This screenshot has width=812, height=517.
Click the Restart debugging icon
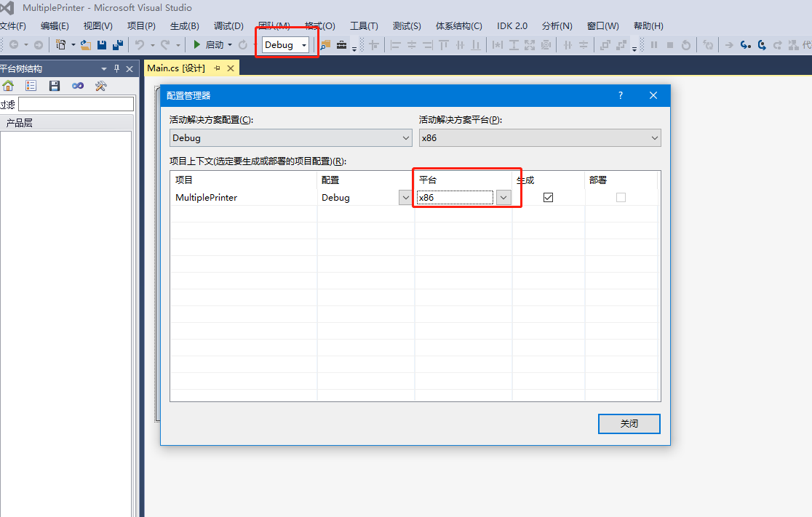coord(686,45)
